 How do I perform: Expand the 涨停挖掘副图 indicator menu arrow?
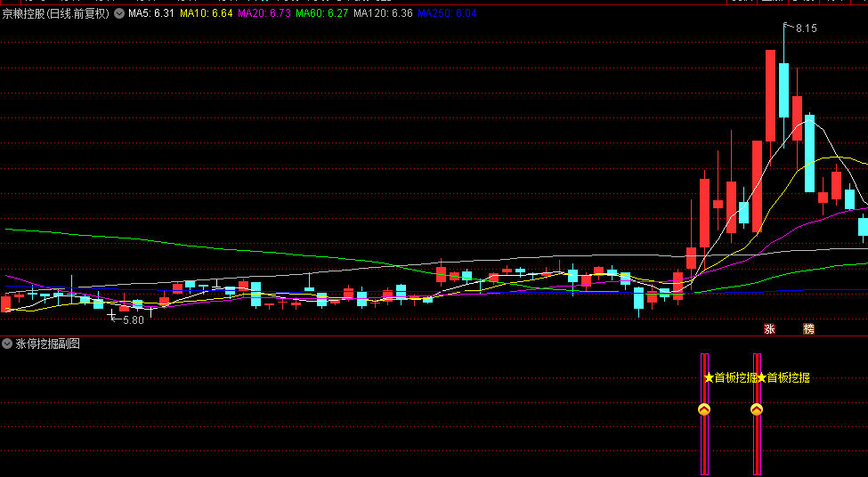coord(7,344)
